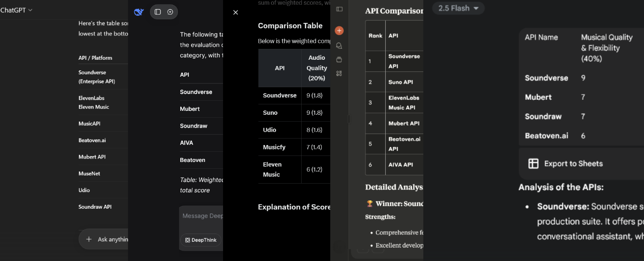Click Beatoven in the DeepSeek table
Screen dimensions: 644x261
click(192, 160)
